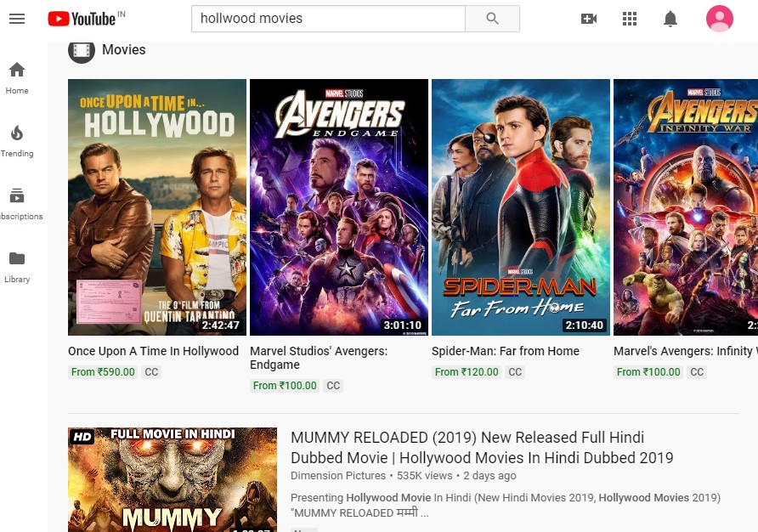Screen dimensions: 758x532
Task: Click 'Spider-Man: Far from Home' title
Action: pyautogui.click(x=505, y=351)
